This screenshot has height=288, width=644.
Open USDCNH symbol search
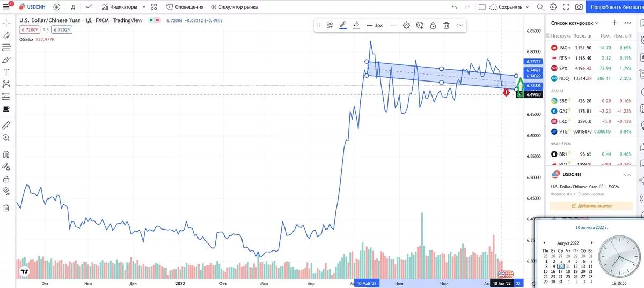pos(32,7)
